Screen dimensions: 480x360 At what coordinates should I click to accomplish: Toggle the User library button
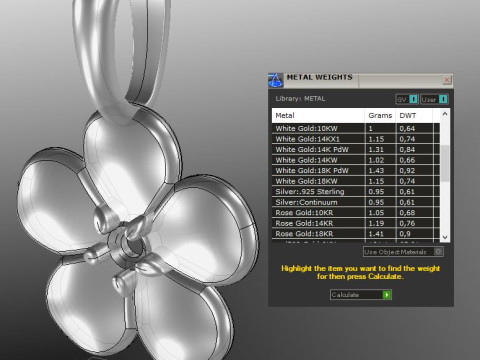click(434, 99)
